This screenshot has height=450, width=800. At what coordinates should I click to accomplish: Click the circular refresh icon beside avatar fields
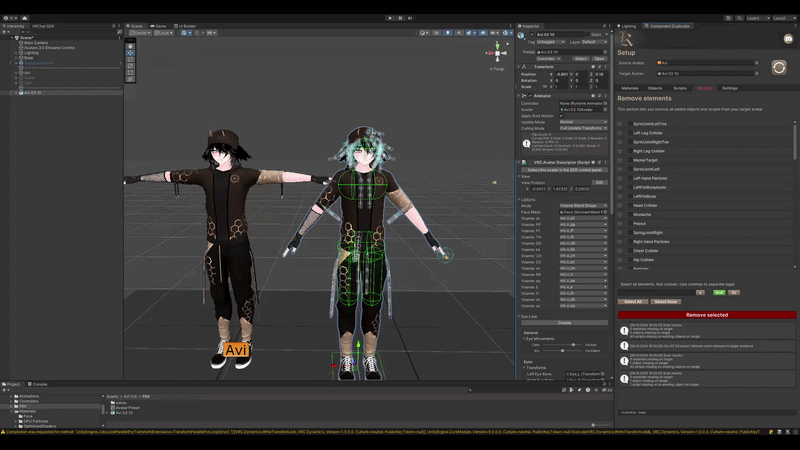point(779,67)
